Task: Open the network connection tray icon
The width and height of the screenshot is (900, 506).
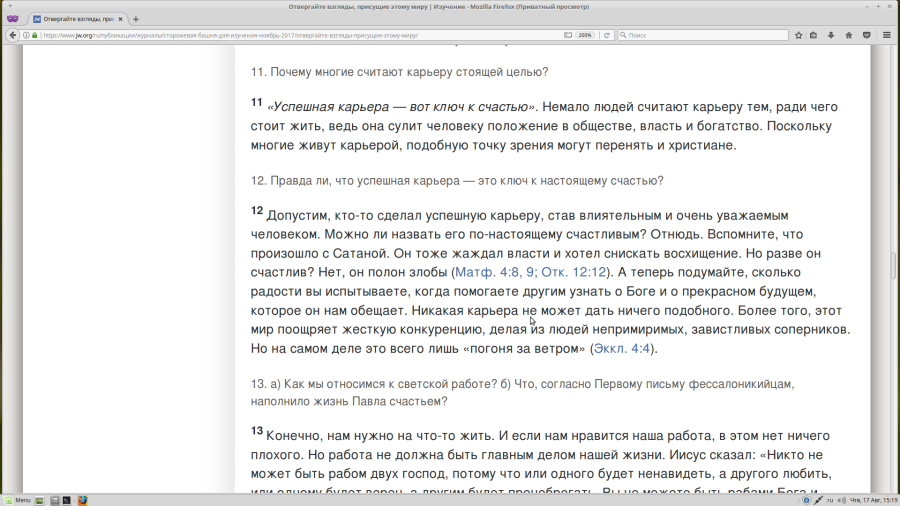Action: [x=818, y=500]
